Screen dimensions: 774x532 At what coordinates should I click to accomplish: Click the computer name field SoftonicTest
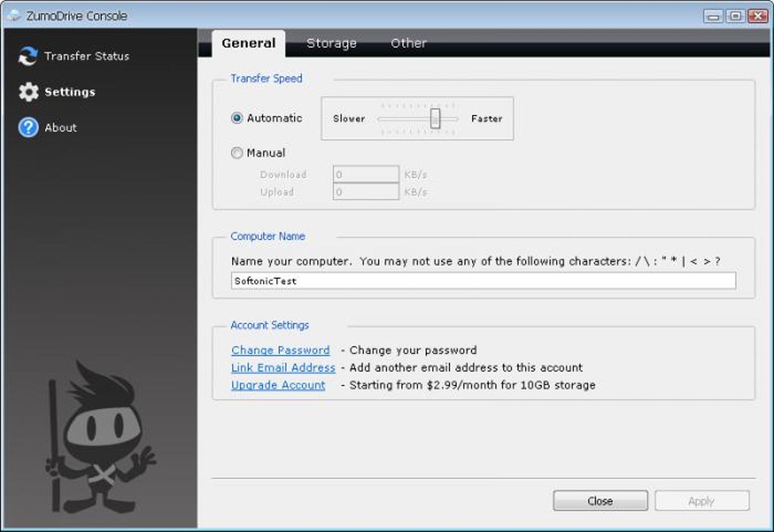point(483,281)
